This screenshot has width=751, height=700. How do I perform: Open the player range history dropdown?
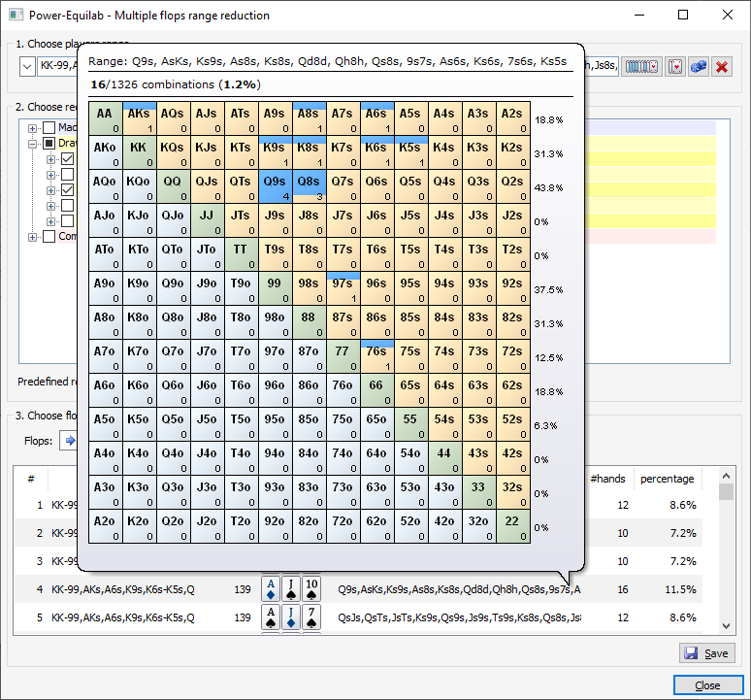27,66
